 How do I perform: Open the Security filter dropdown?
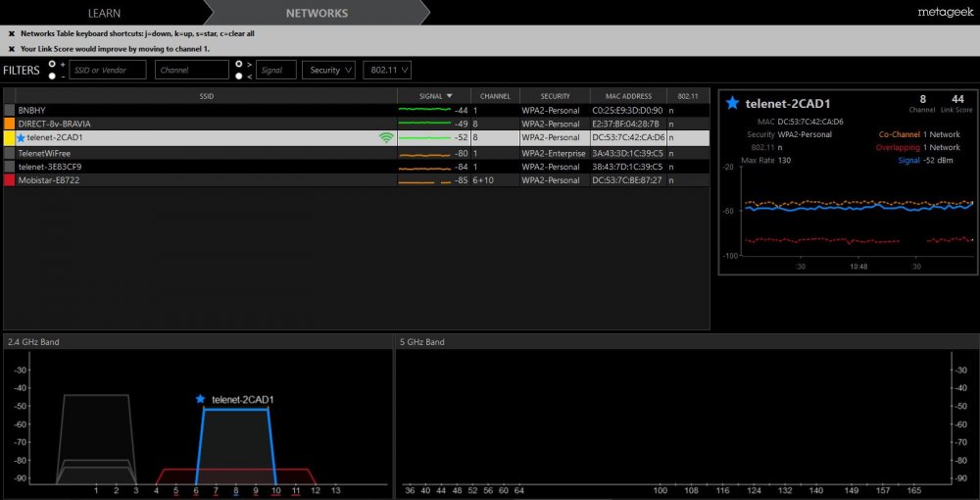tap(328, 70)
